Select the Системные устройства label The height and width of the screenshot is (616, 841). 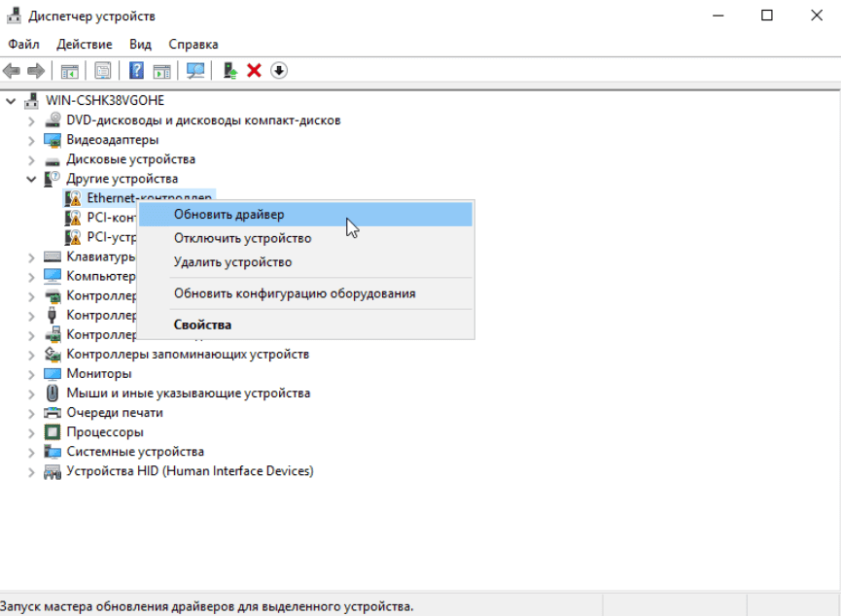tap(135, 452)
